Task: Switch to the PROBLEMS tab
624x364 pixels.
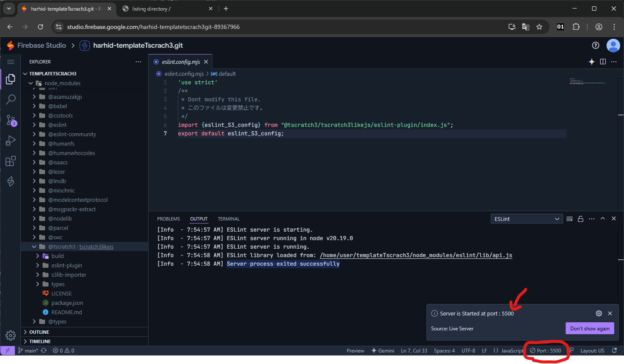Action: point(168,219)
